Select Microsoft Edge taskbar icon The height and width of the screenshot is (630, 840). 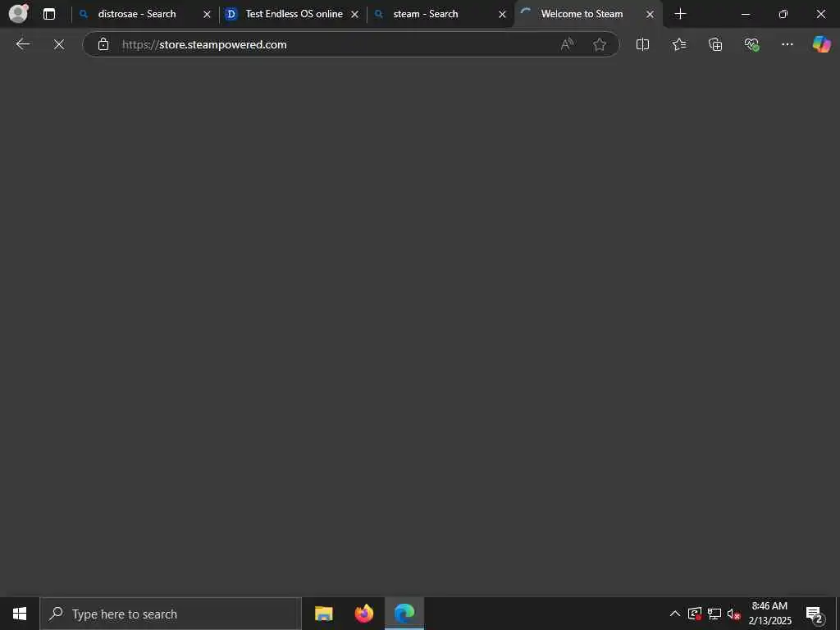(404, 614)
